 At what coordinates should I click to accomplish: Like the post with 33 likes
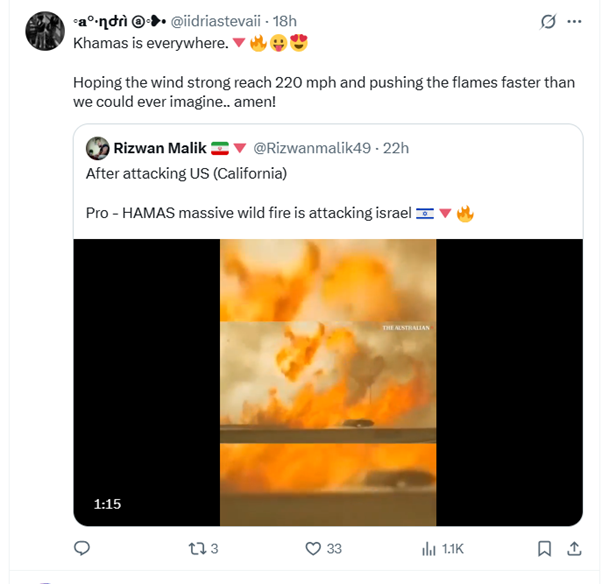pos(323,549)
